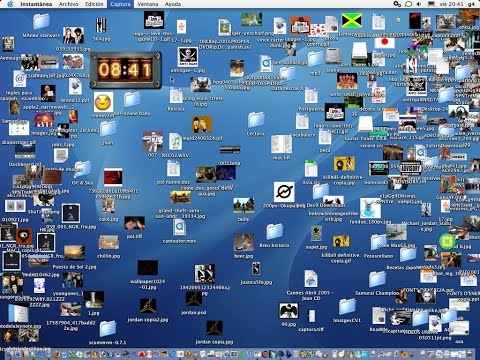The image size is (480, 360).
Task: Open the Edición menu
Action: [x=94, y=4]
